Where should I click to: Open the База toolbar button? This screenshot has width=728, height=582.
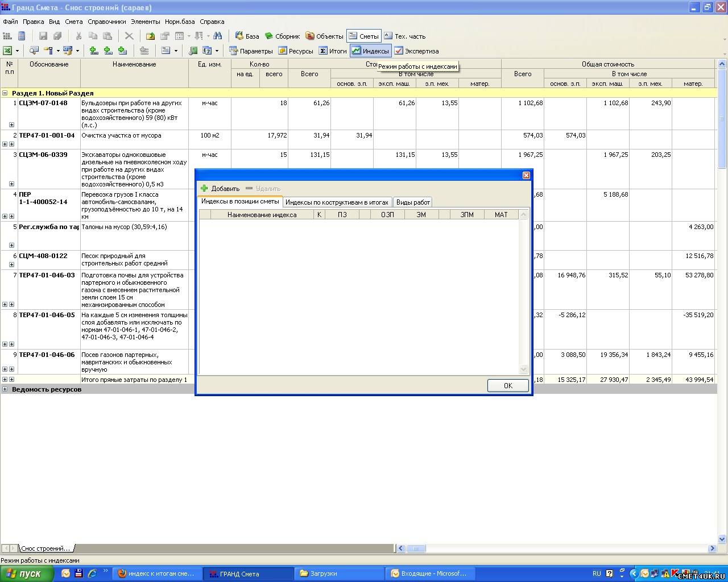click(247, 36)
